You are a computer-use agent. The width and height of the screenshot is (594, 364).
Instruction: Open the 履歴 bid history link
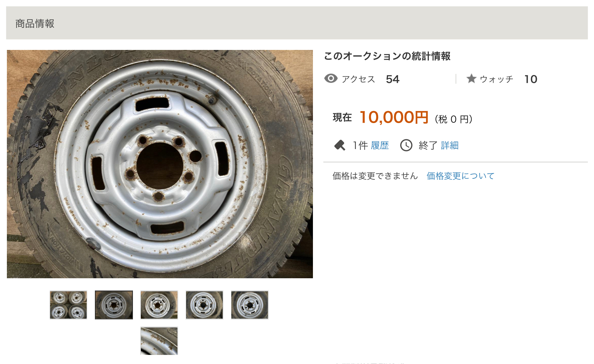[x=380, y=145]
